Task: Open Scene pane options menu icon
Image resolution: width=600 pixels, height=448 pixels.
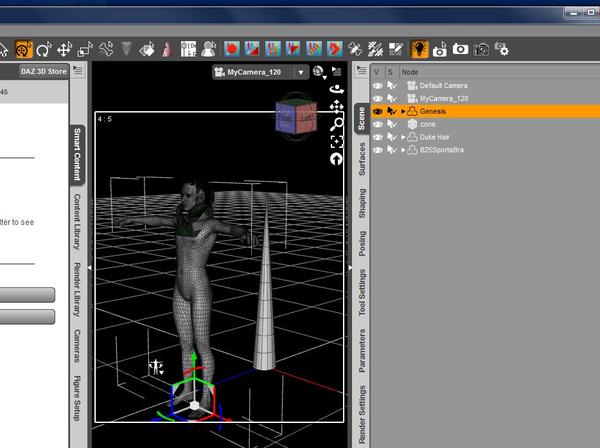Action: tap(361, 70)
